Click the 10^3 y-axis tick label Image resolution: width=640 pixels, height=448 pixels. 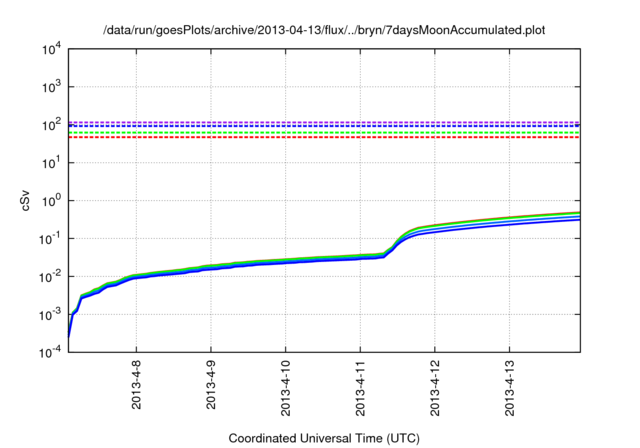coord(51,87)
